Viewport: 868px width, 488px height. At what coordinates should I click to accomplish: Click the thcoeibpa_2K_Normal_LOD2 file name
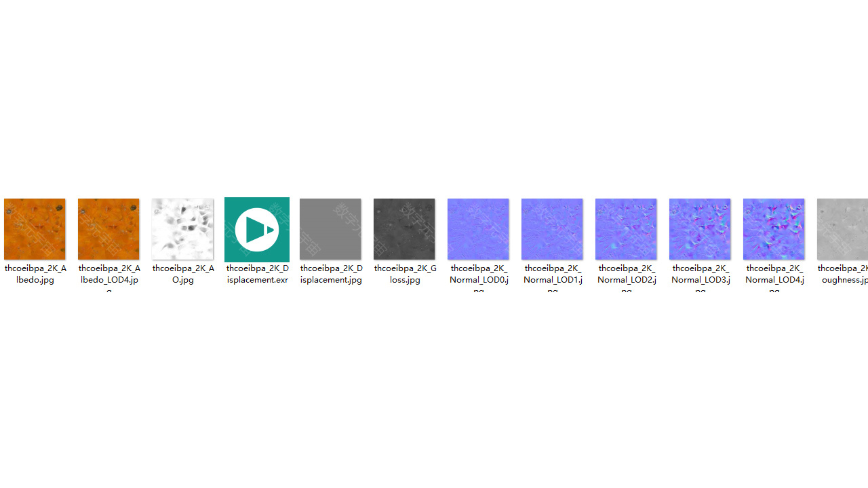(x=626, y=279)
